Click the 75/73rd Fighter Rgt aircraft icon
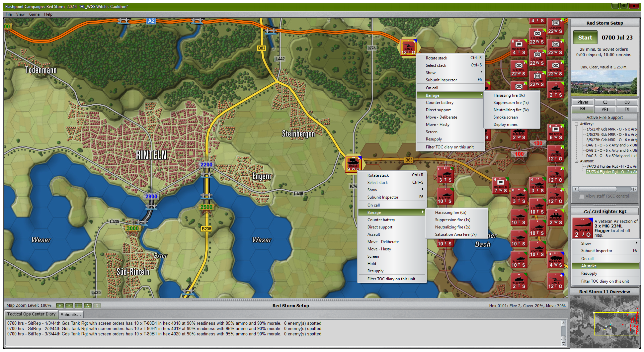 tap(583, 228)
